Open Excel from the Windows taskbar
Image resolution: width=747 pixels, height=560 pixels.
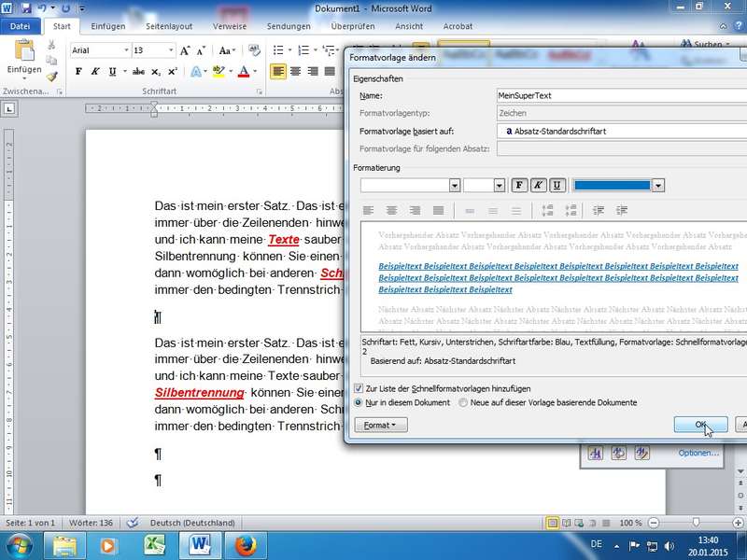tap(154, 544)
